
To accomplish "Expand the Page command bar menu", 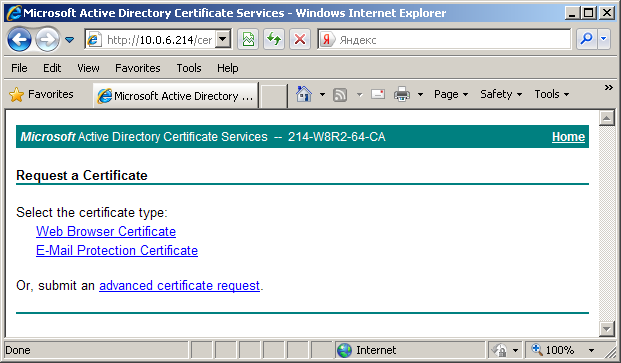I will coord(451,94).
